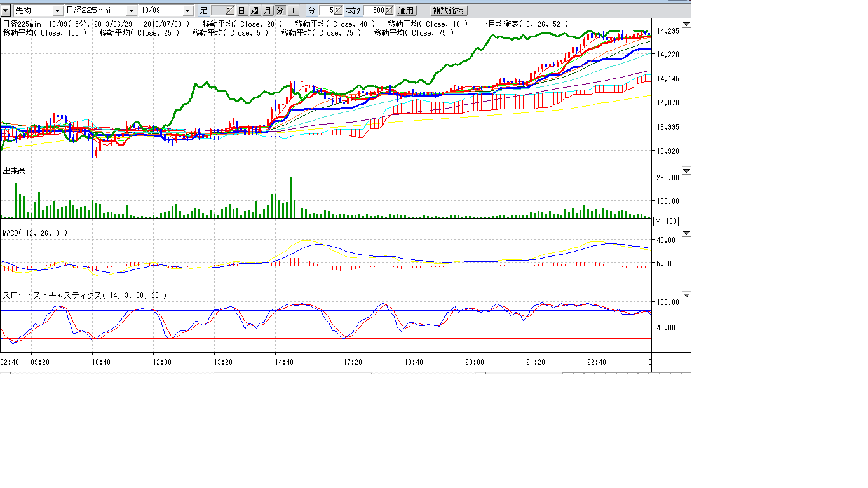This screenshot has width=868, height=488.
Task: Open the 複数銘柄 multiple symbols button
Action: 449,11
